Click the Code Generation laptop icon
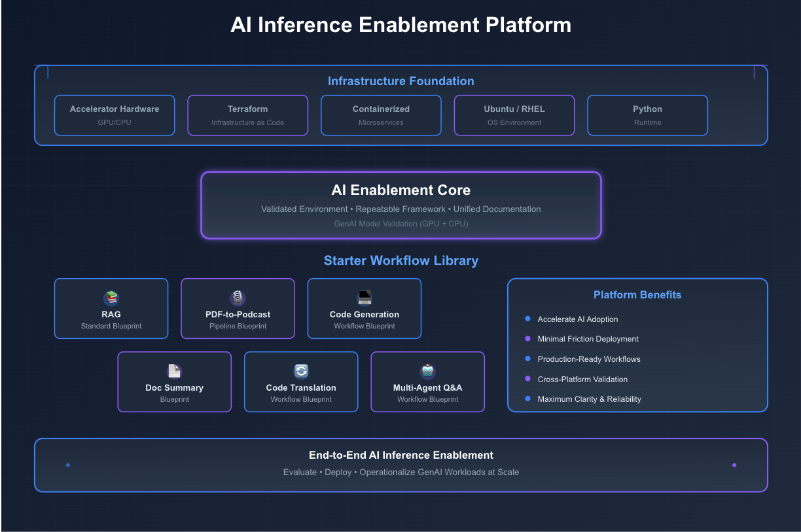Viewport: 801px width, 532px height. pyautogui.click(x=365, y=298)
